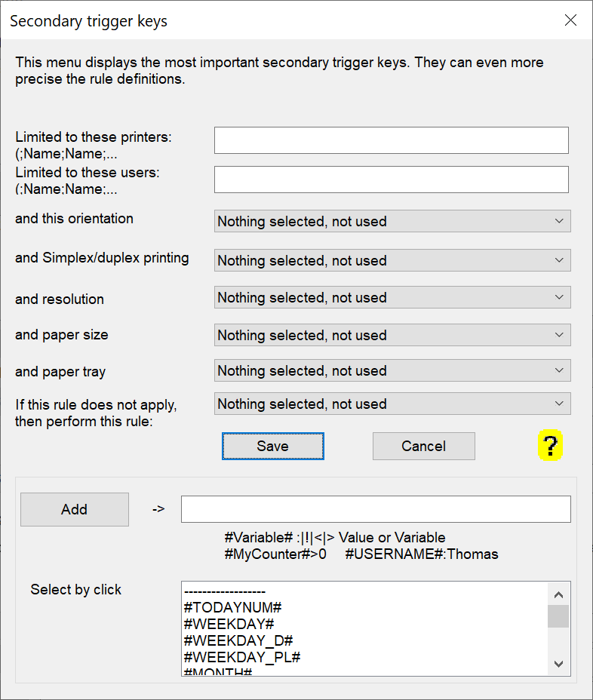Viewport: 593px width, 700px height.
Task: Open the resolution dropdown list
Action: [x=392, y=298]
